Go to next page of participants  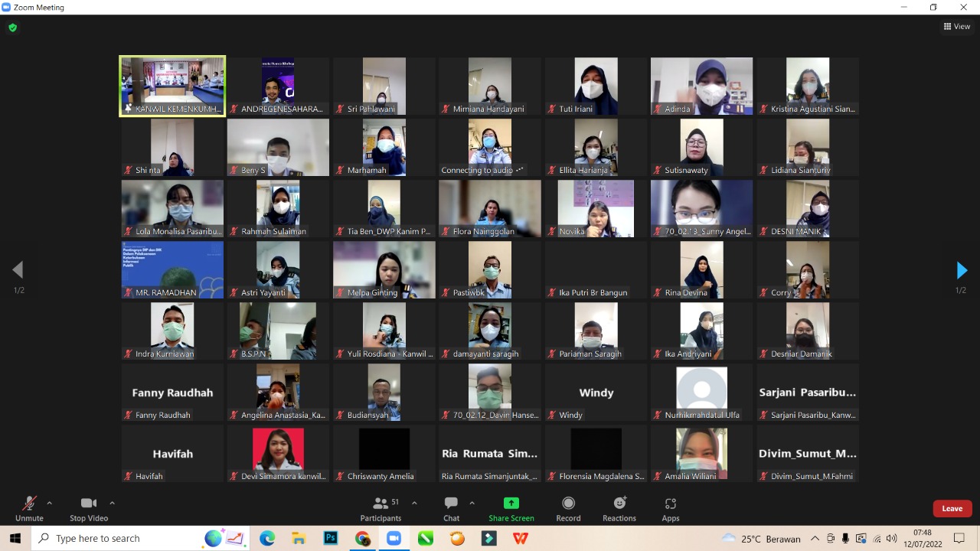coord(962,270)
